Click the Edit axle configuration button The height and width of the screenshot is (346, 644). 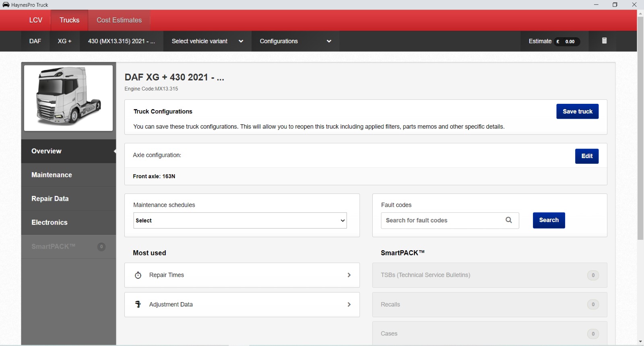click(587, 156)
